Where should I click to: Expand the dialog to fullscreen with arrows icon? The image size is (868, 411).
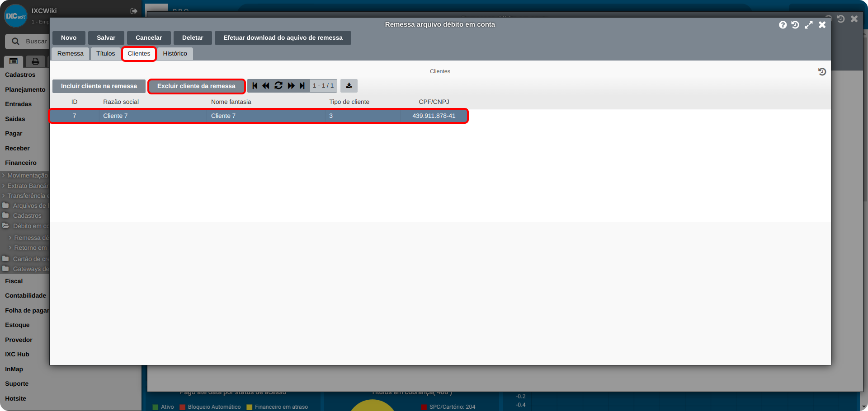pyautogui.click(x=809, y=25)
